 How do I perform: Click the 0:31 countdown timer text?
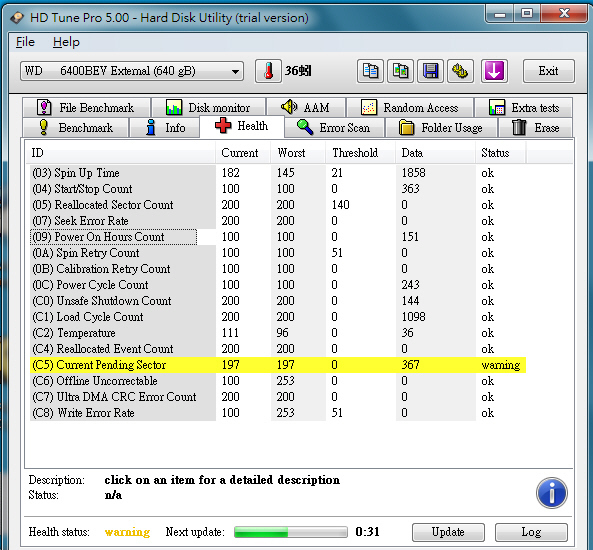pos(367,532)
